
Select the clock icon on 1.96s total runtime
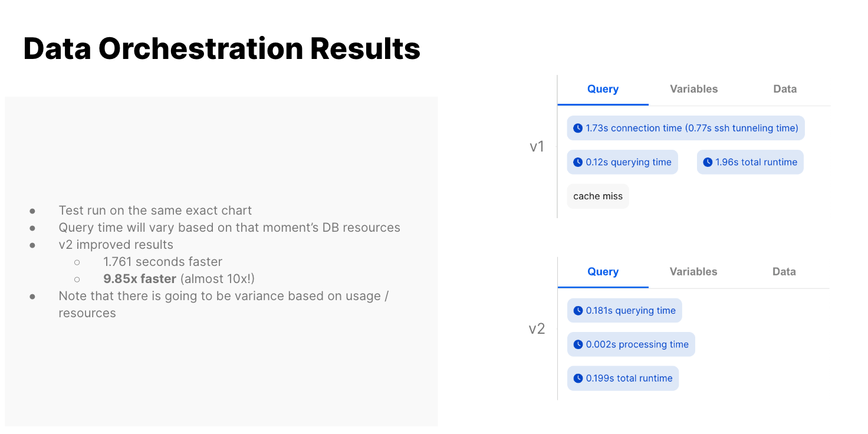[x=706, y=162]
